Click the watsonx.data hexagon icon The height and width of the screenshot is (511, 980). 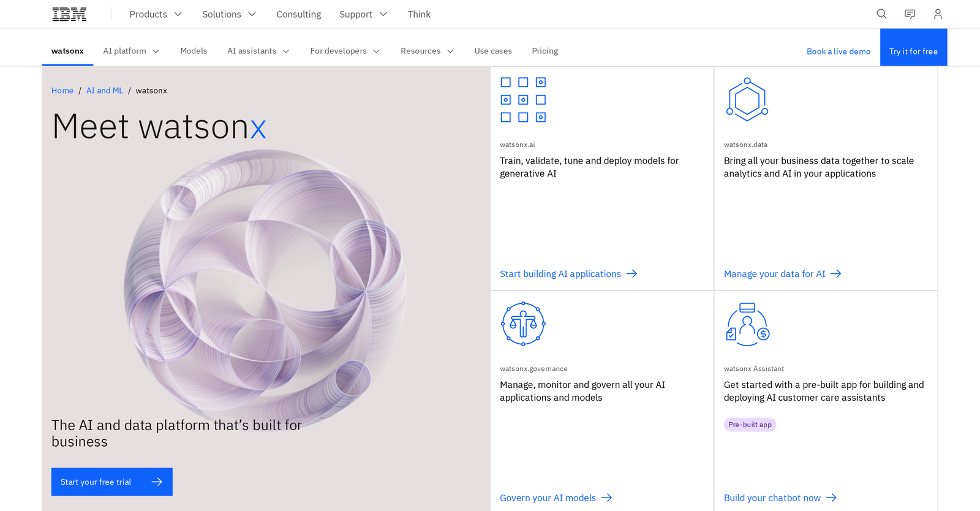pos(747,99)
